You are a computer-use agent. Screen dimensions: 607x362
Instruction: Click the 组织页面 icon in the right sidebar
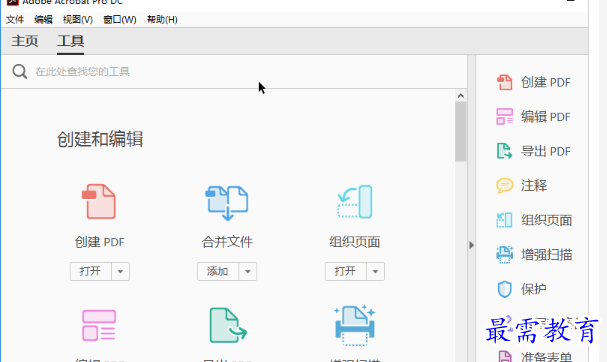[x=504, y=220]
